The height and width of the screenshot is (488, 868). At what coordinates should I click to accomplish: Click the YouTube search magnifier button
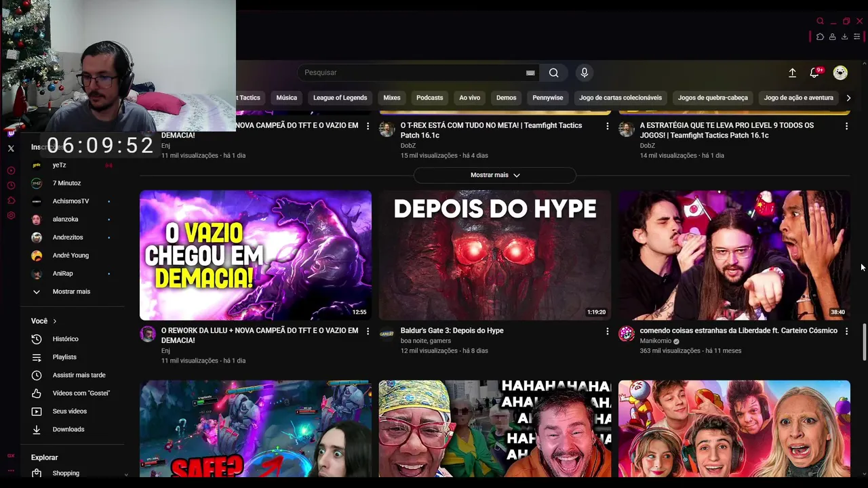pos(554,73)
